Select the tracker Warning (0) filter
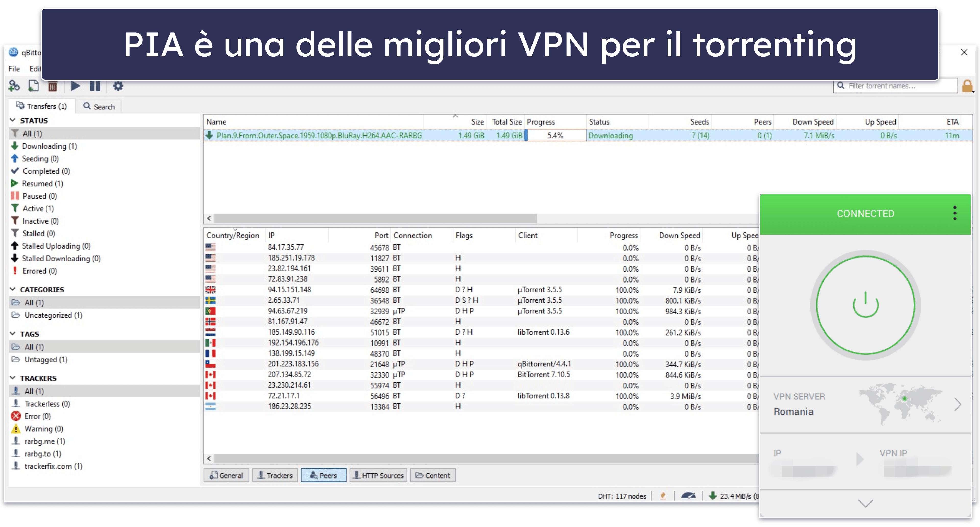This screenshot has height=527, width=980. tap(37, 429)
